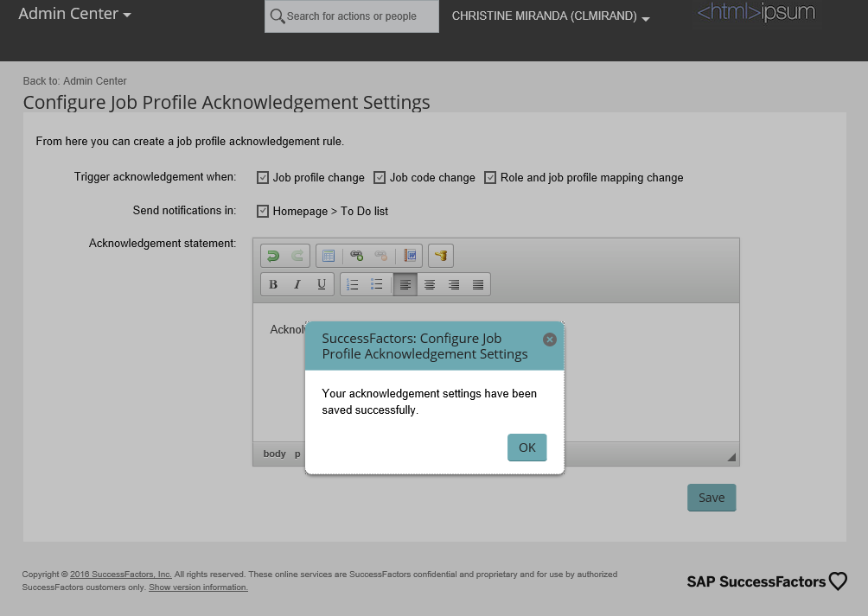Open the Admin Center dropdown menu

[74, 14]
